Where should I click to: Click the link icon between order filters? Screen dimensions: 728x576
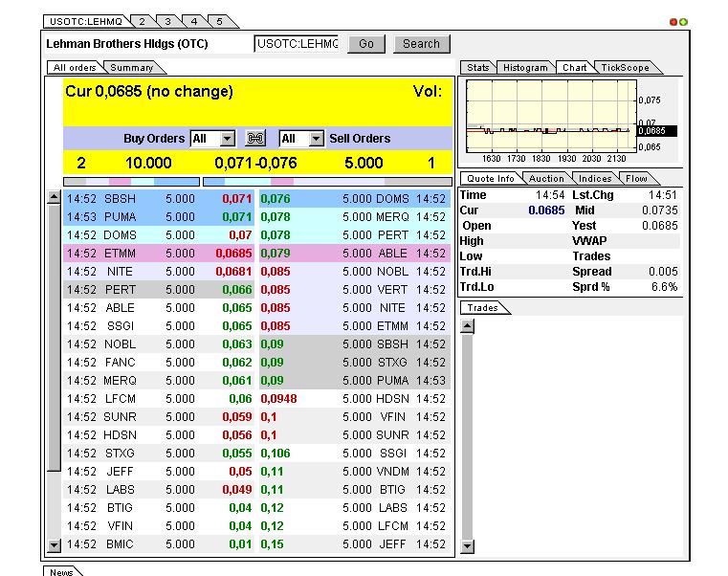coord(255,139)
